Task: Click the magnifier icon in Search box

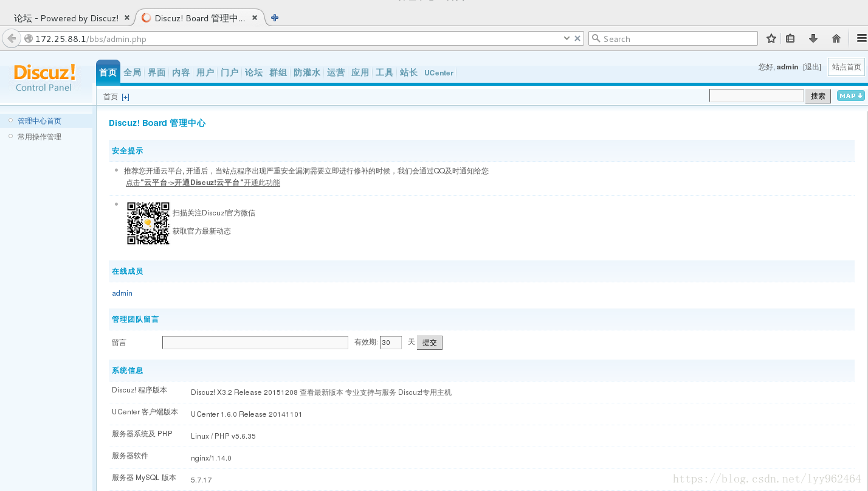Action: coord(596,38)
